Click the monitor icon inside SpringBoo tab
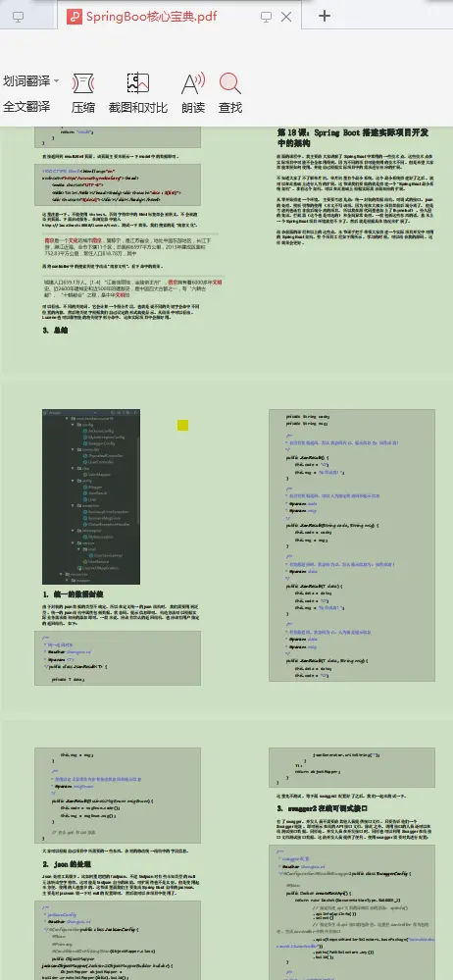The height and width of the screenshot is (980, 453). 266,17
